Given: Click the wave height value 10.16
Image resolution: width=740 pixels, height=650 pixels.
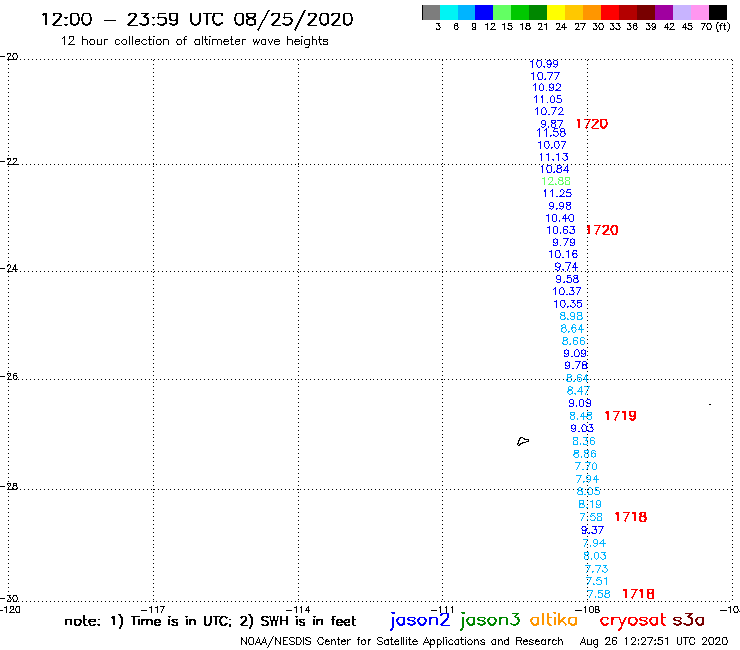Looking at the screenshot, I should pyautogui.click(x=563, y=254).
